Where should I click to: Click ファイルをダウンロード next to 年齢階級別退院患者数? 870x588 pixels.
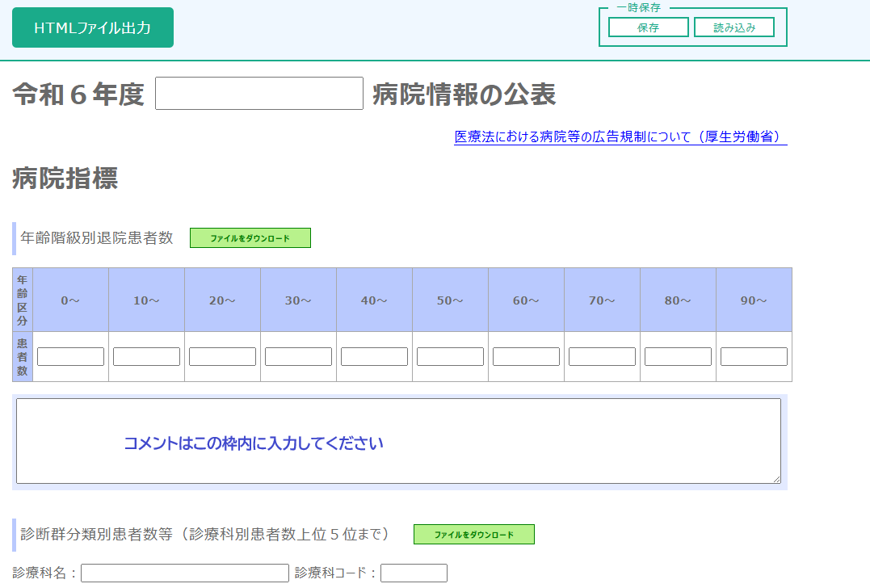(250, 237)
